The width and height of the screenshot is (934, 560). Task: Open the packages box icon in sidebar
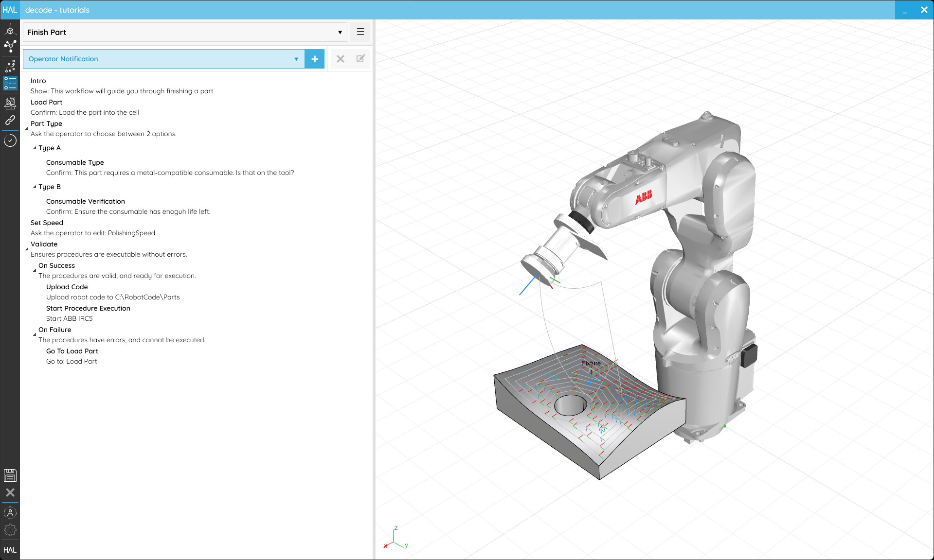pyautogui.click(x=10, y=103)
